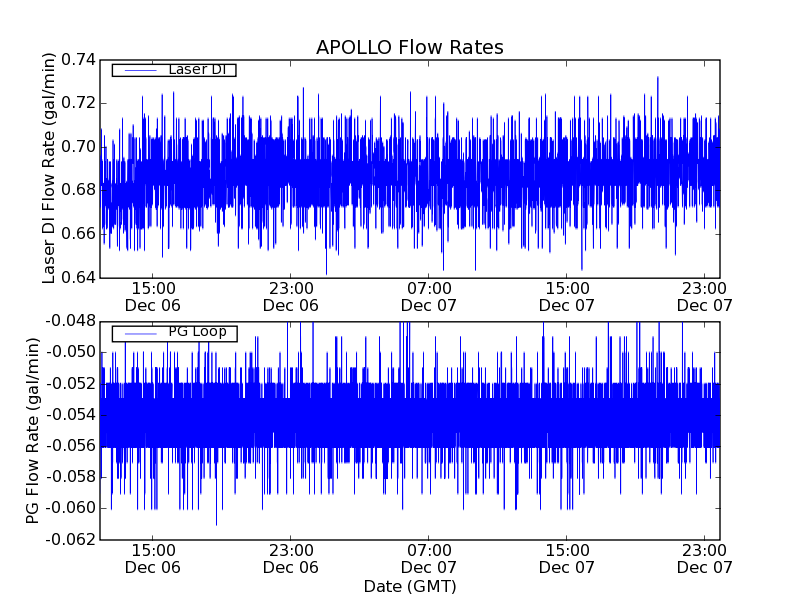Viewport: 800px width, 600px height.
Task: Click the "Laser DI Flow Rate (gal/min)" axis label
Action: click(48, 168)
